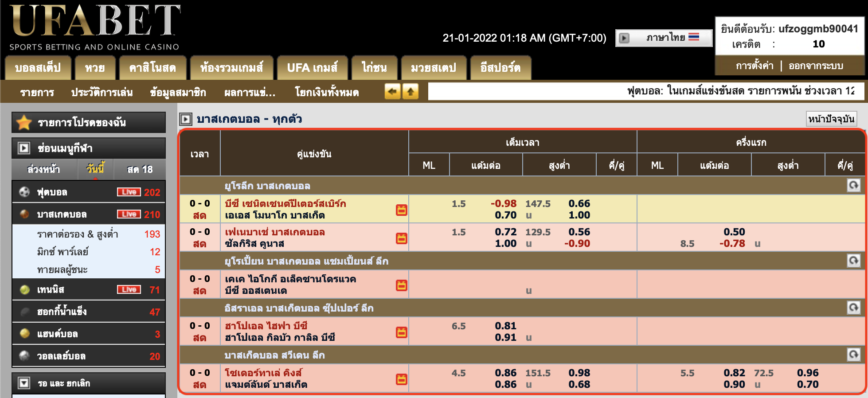The image size is (868, 398).
Task: Open the language dropdown ภาษาไทย
Action: point(664,38)
